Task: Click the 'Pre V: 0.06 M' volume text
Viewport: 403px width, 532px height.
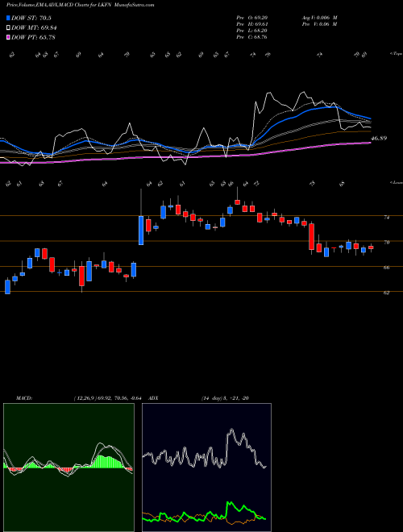Action: point(319,24)
